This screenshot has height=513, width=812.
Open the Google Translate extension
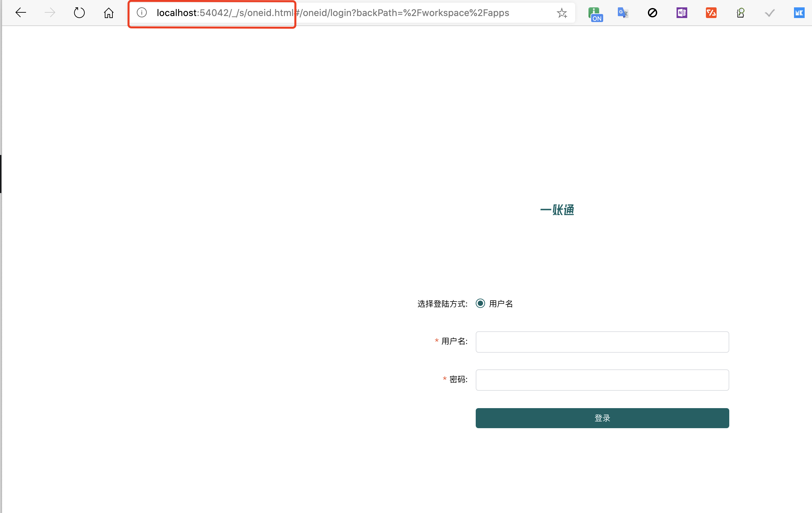point(623,13)
